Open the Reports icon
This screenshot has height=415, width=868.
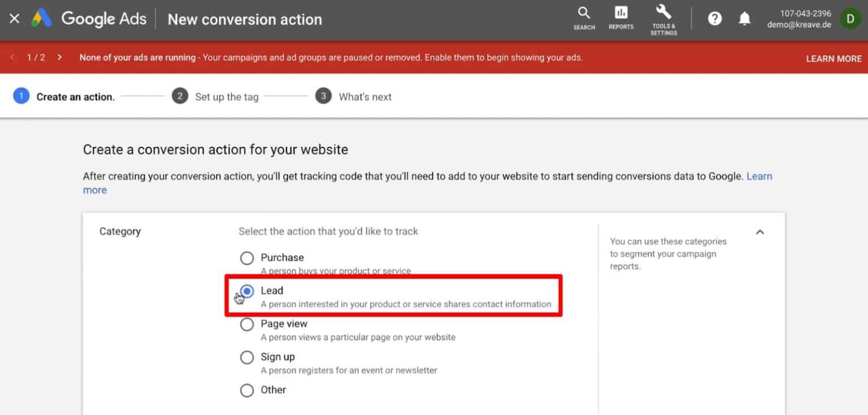pyautogui.click(x=620, y=18)
